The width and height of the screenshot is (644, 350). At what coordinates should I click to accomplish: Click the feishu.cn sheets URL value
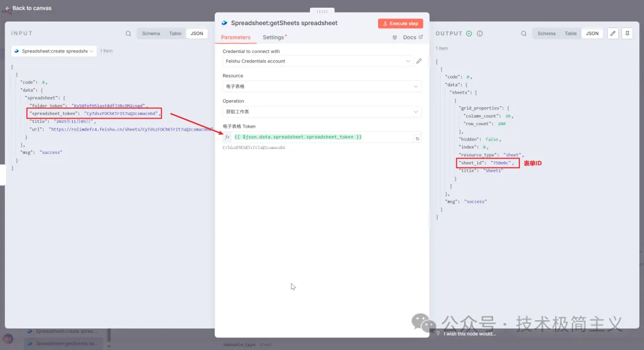(x=131, y=129)
